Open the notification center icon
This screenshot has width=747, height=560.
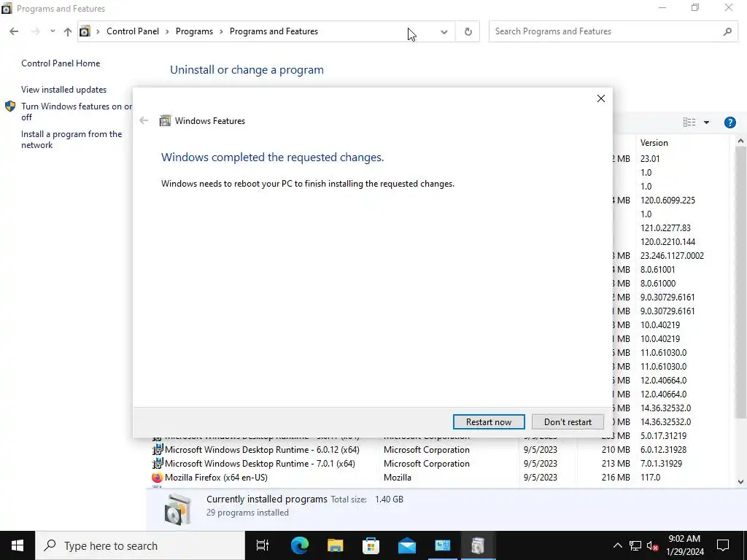(723, 545)
